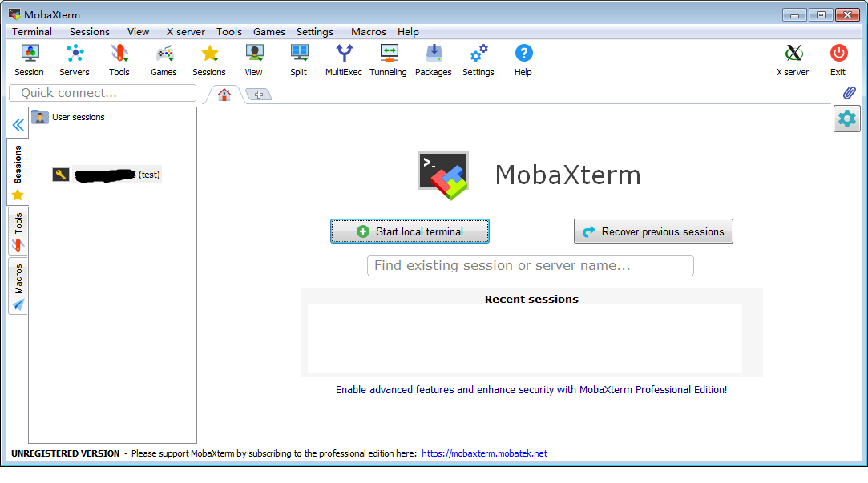
Task: Open the Terminal menu
Action: 31,31
